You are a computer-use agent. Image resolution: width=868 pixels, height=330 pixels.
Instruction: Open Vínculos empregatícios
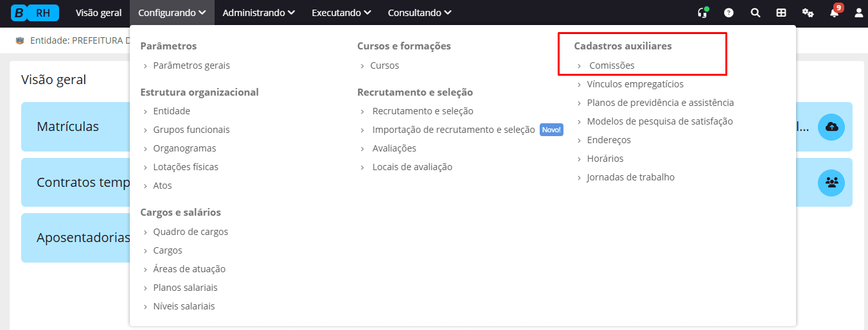click(x=635, y=84)
